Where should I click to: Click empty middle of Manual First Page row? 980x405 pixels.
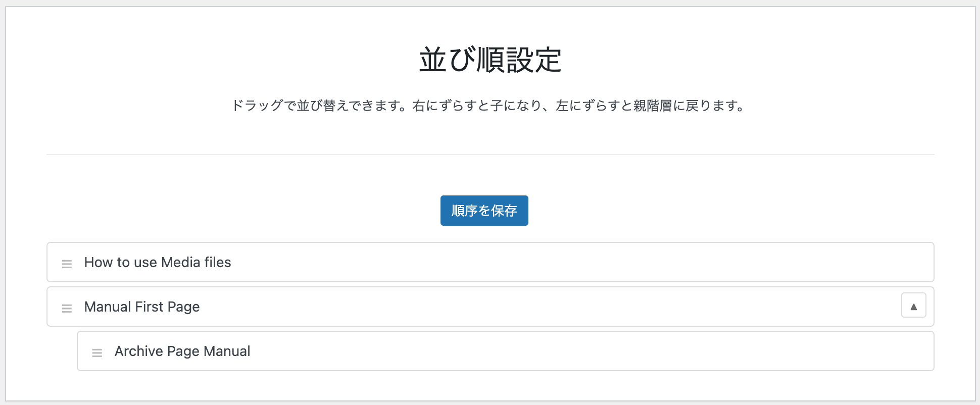click(505, 307)
